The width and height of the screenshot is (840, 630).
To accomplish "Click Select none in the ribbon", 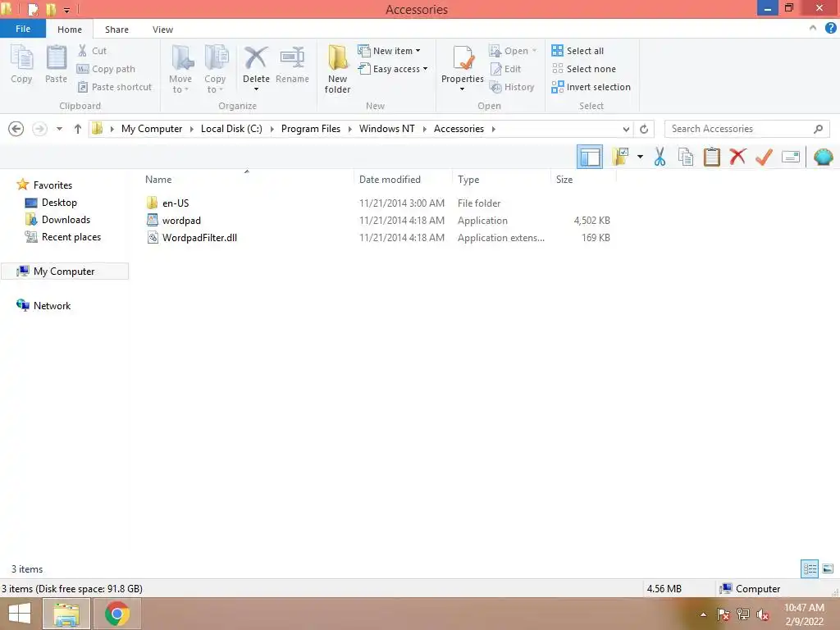I will coord(584,69).
